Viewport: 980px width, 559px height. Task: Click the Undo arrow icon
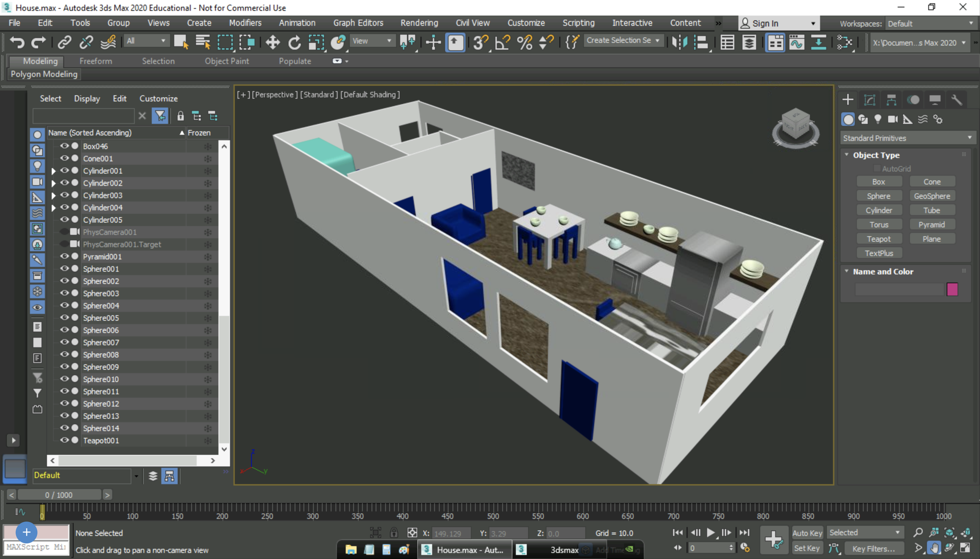(x=17, y=42)
